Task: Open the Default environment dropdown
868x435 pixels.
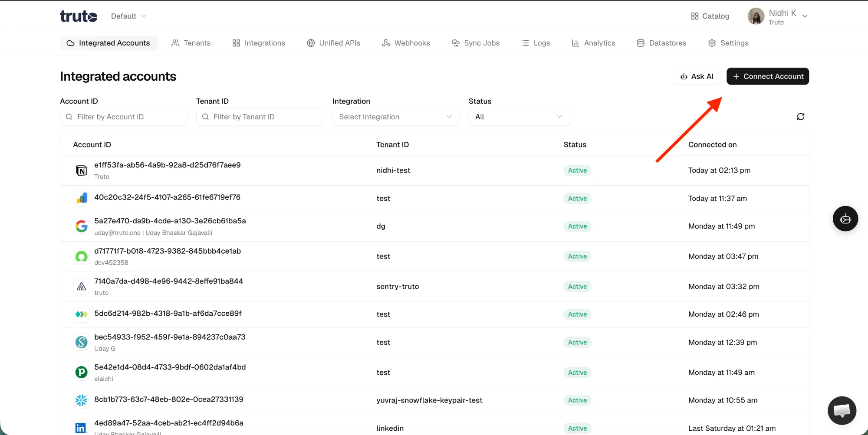Action: coord(128,16)
